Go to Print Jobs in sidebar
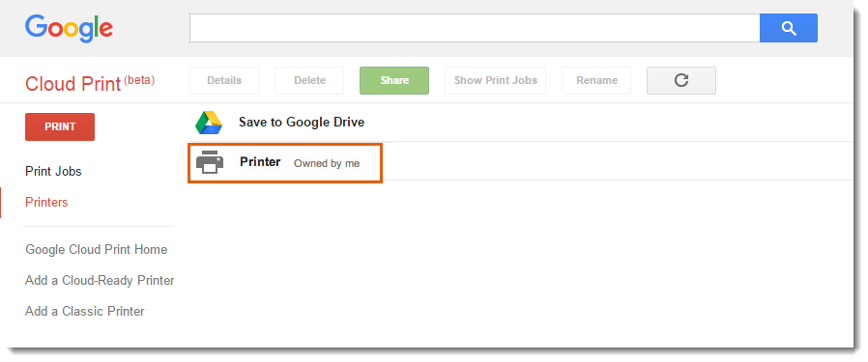Screen dimensions: 868x362 tap(53, 171)
